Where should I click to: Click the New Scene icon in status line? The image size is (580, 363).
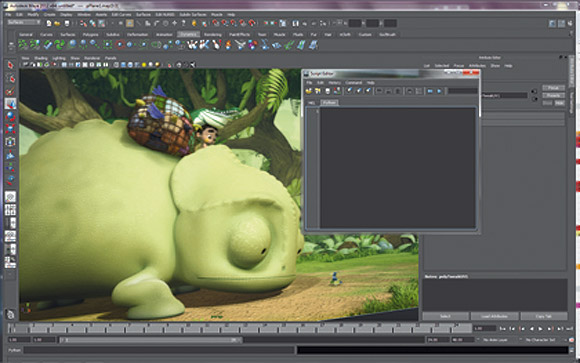(x=49, y=23)
